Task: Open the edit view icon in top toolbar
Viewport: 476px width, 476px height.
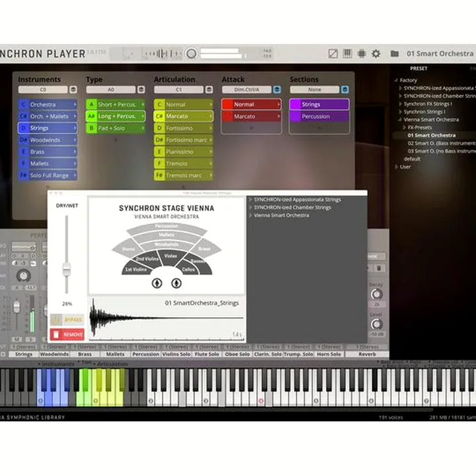Action: [x=333, y=54]
